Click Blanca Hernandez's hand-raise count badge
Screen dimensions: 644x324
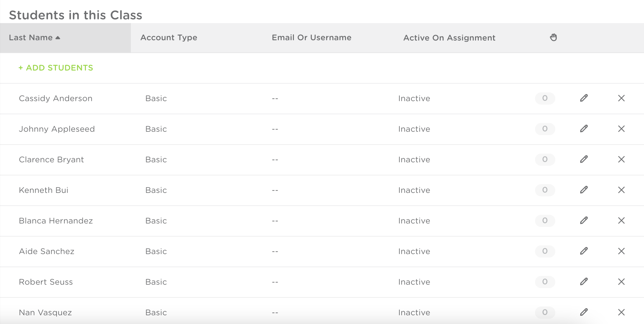545,221
